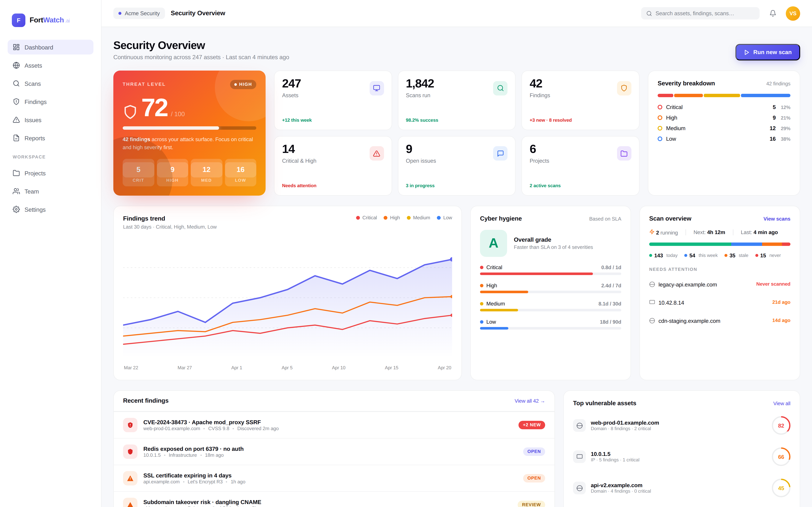Click the Assets monitor icon on stat card
Image resolution: width=812 pixels, height=507 pixels.
coord(376,88)
